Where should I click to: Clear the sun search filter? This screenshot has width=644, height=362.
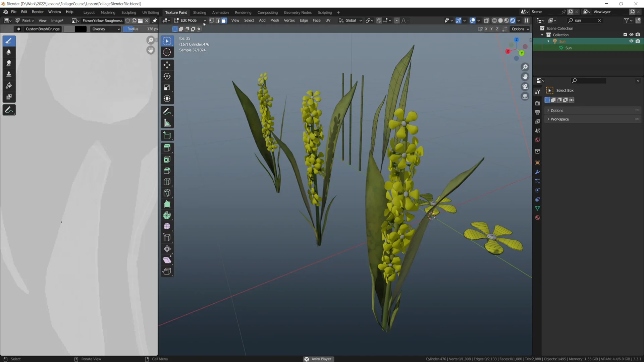point(599,20)
